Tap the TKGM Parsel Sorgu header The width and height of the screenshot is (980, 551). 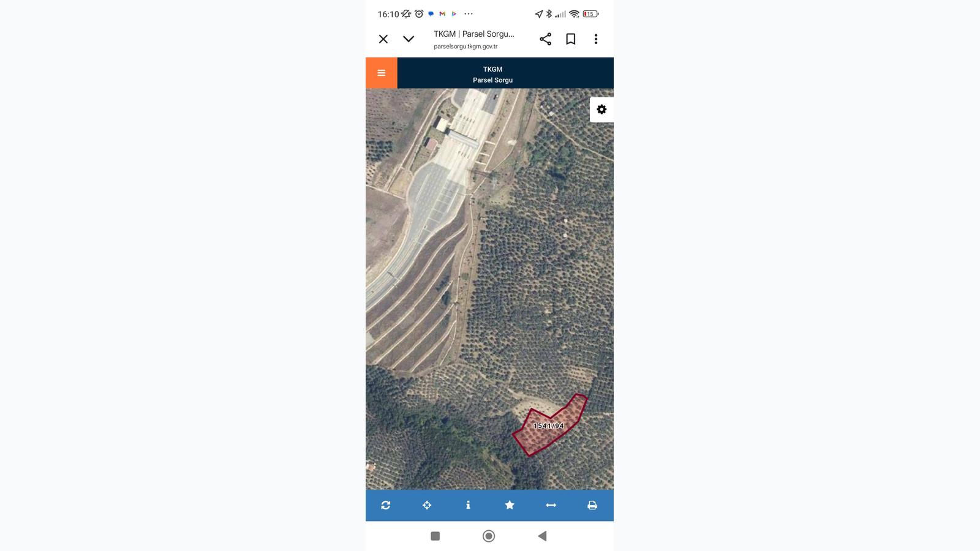click(492, 74)
